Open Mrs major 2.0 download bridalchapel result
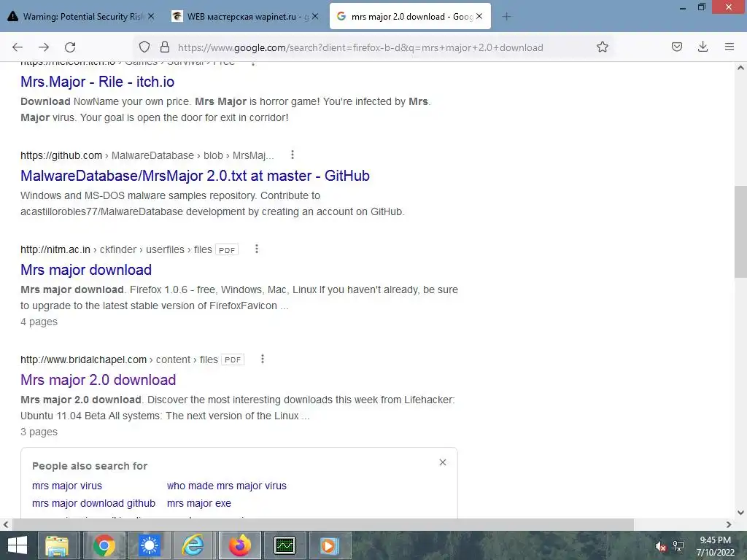Image resolution: width=747 pixels, height=560 pixels. pos(98,380)
